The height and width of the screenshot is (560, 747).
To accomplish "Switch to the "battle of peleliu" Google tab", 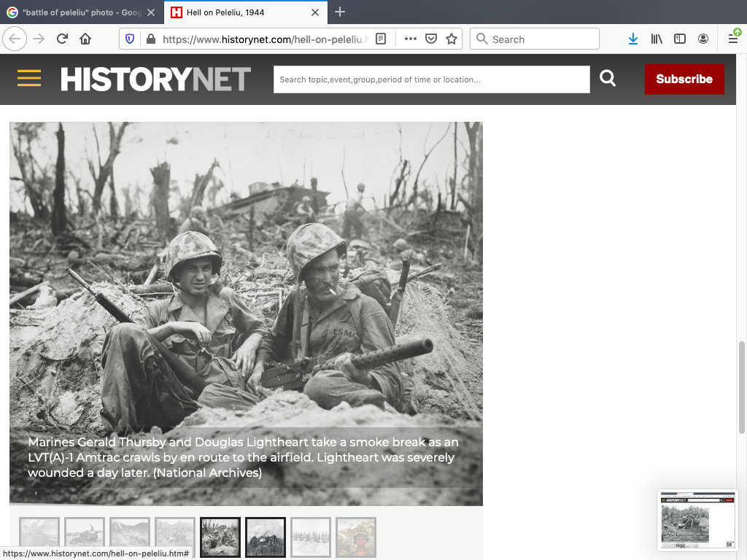I will click(80, 12).
